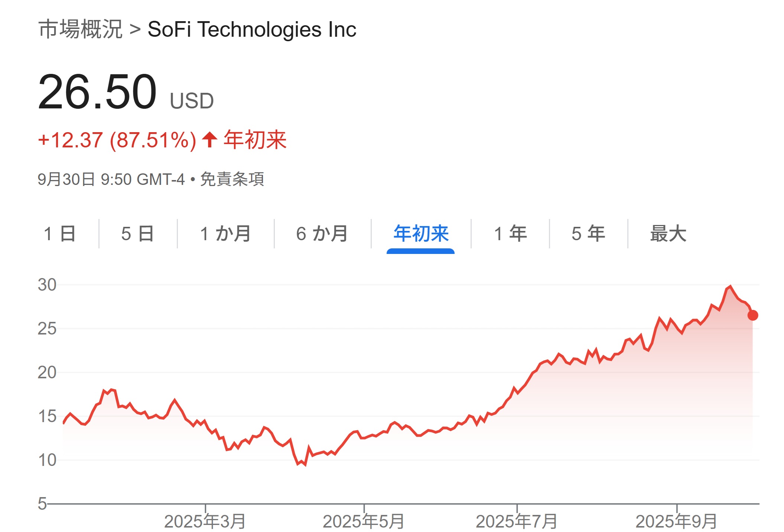The width and height of the screenshot is (784, 532).
Task: Click the 26.50 stock price
Action: click(97, 92)
